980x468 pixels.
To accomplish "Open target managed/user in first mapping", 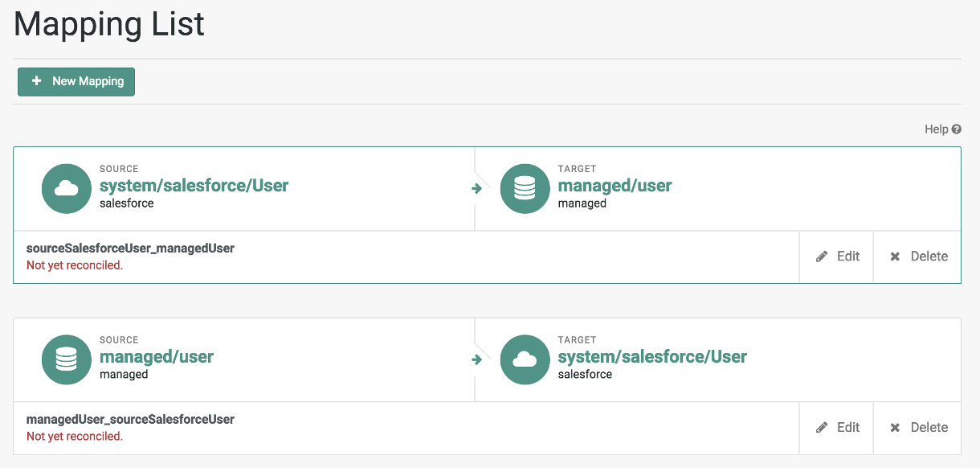I will tap(615, 186).
